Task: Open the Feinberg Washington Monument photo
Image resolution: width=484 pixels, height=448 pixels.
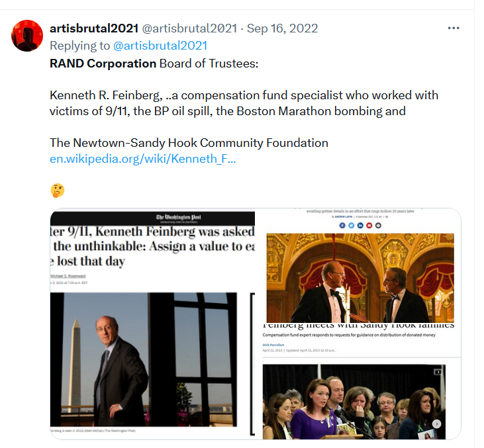Action: pyautogui.click(x=144, y=359)
